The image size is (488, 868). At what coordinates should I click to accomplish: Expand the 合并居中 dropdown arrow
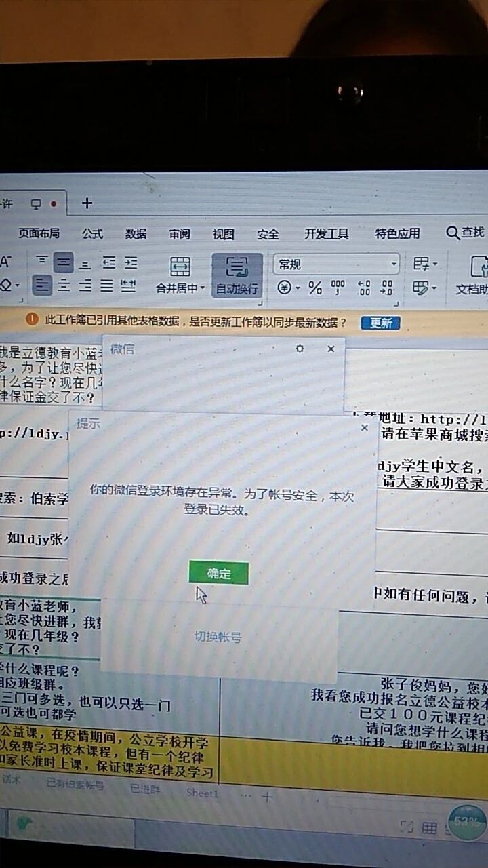click(x=202, y=288)
